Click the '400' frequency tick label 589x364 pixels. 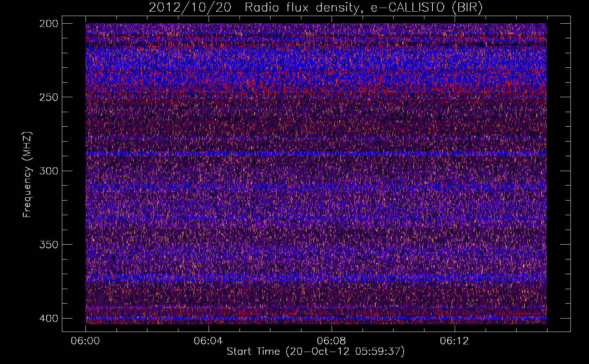[48, 318]
